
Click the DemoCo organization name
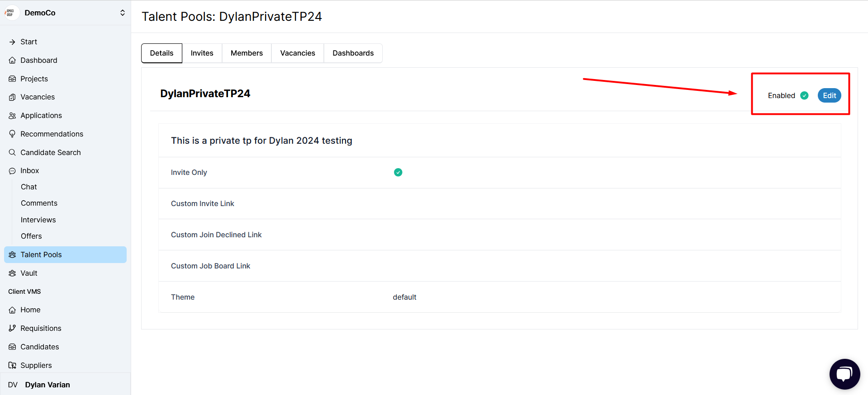(40, 13)
